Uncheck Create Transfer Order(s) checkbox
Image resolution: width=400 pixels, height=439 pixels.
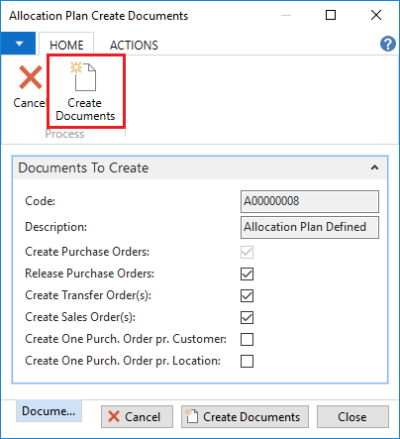click(x=247, y=296)
